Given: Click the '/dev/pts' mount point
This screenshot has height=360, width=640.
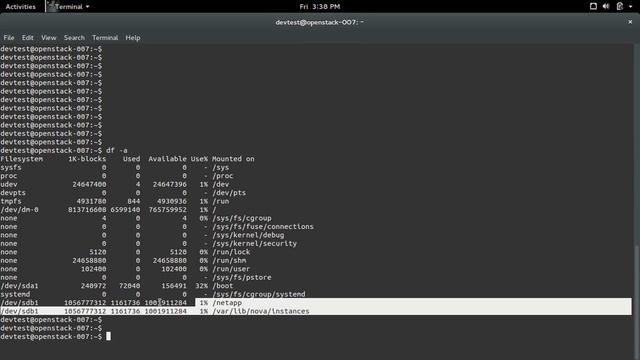Looking at the screenshot, I should (x=229, y=193).
